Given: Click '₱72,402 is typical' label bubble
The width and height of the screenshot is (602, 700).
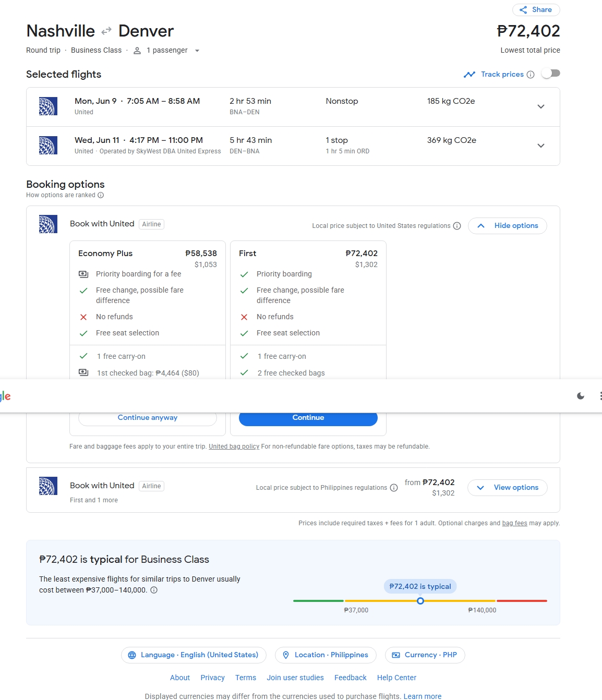Looking at the screenshot, I should (420, 586).
